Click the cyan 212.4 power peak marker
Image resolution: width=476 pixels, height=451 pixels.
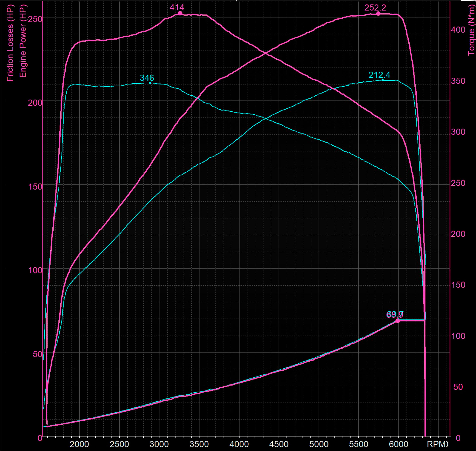pos(382,80)
